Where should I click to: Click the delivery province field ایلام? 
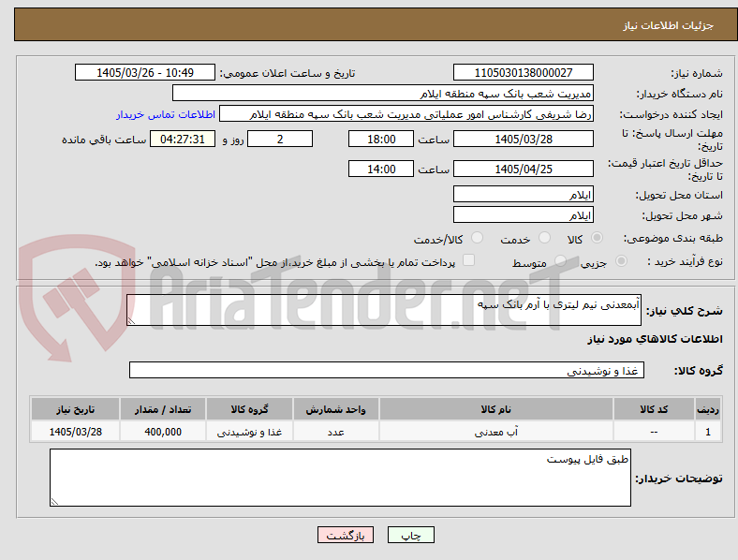click(x=524, y=195)
